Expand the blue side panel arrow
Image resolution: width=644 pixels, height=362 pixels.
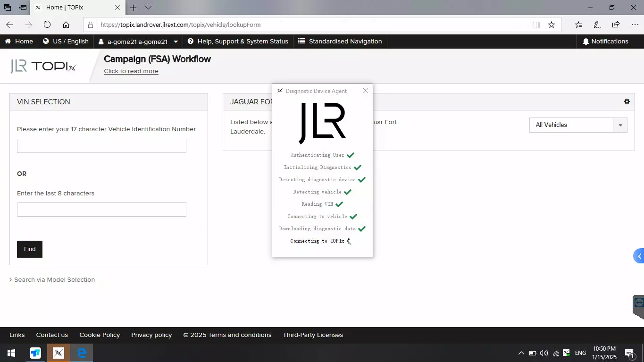639,256
